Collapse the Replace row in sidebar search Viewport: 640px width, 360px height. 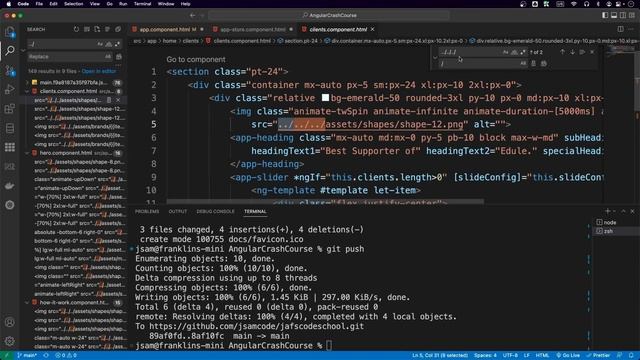[23, 50]
